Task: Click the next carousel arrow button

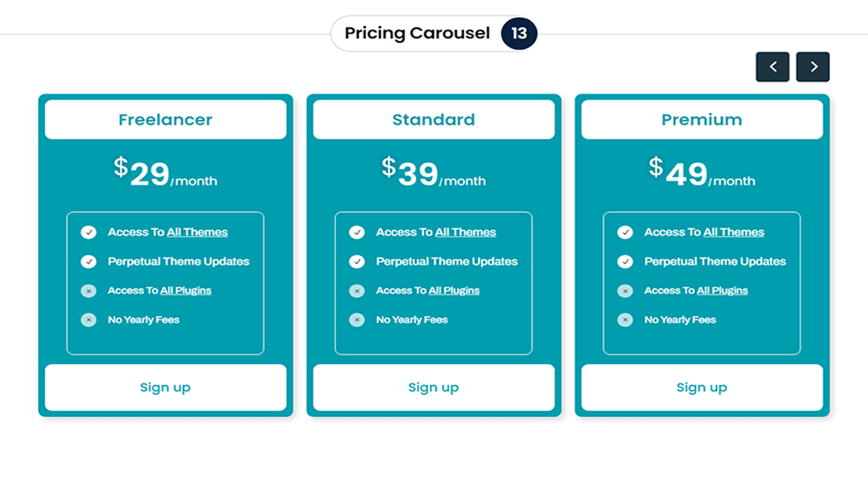Action: coord(813,67)
